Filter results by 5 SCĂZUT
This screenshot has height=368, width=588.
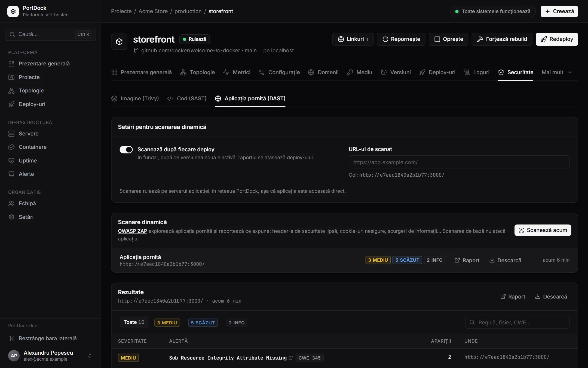(x=203, y=323)
